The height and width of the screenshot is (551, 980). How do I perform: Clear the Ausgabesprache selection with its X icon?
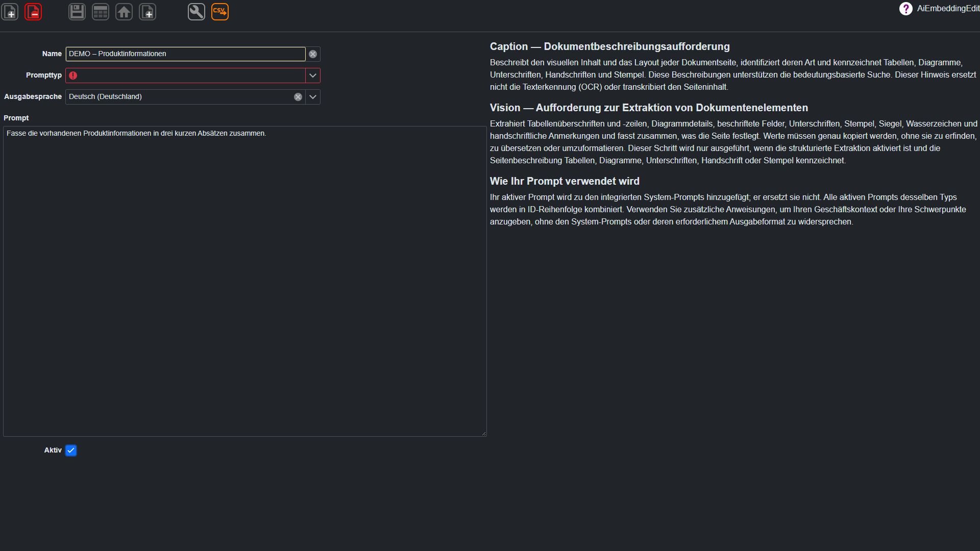[x=298, y=97]
